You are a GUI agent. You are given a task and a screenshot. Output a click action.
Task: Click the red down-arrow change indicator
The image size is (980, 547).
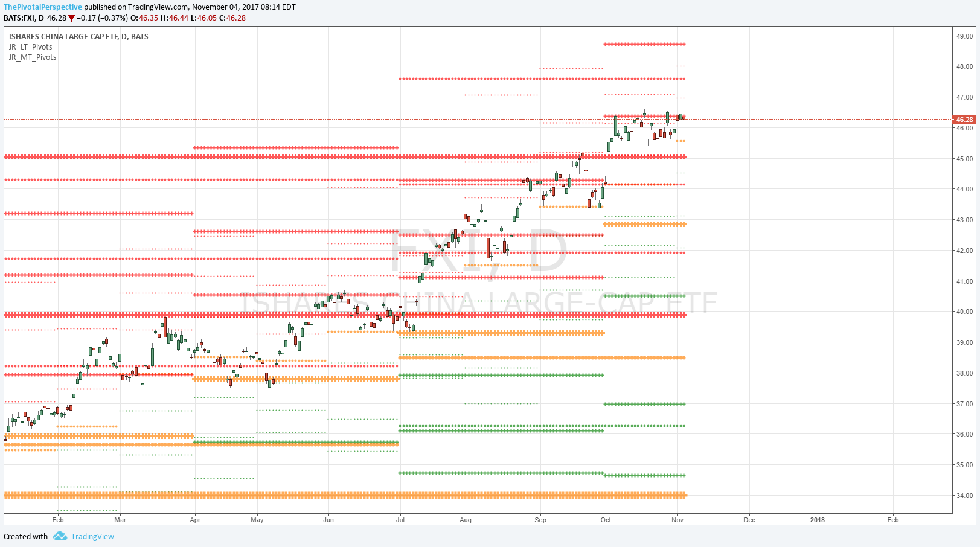click(x=72, y=18)
